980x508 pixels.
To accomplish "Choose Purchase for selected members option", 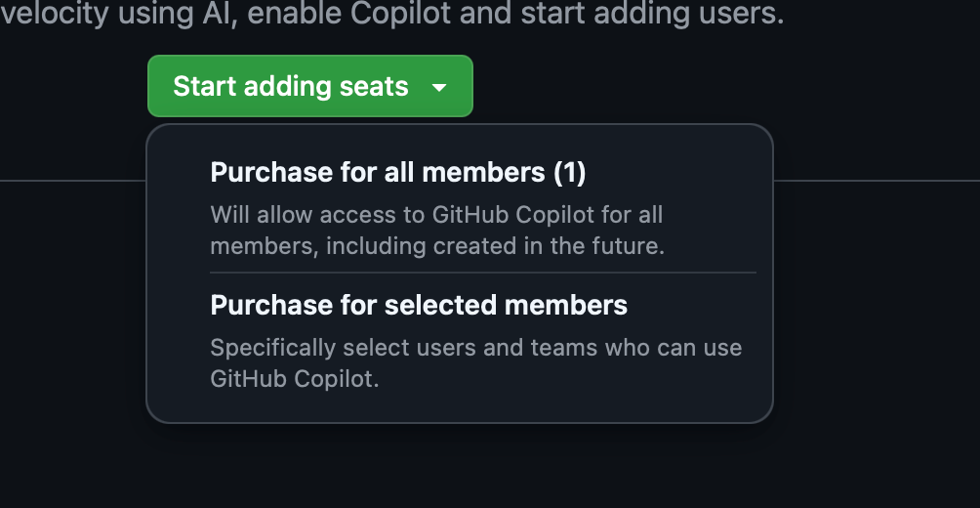I will point(419,306).
